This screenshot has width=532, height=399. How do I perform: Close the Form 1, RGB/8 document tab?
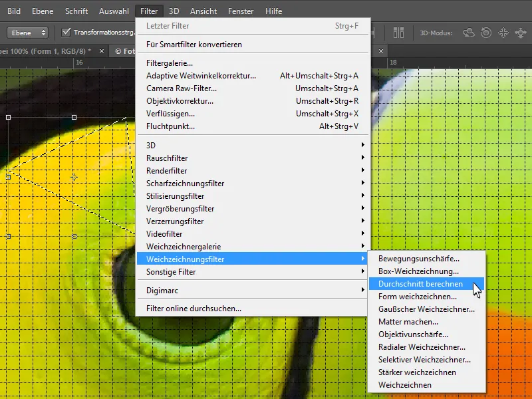pos(102,51)
